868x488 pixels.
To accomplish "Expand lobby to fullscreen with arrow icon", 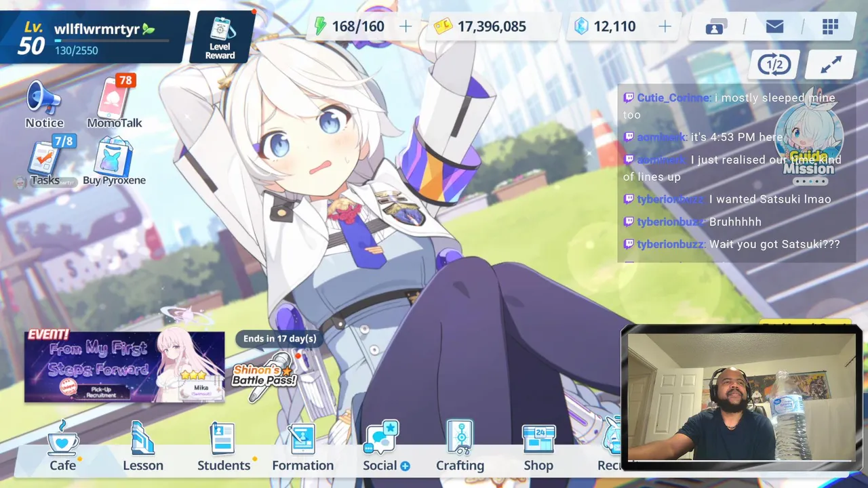I will 831,65.
